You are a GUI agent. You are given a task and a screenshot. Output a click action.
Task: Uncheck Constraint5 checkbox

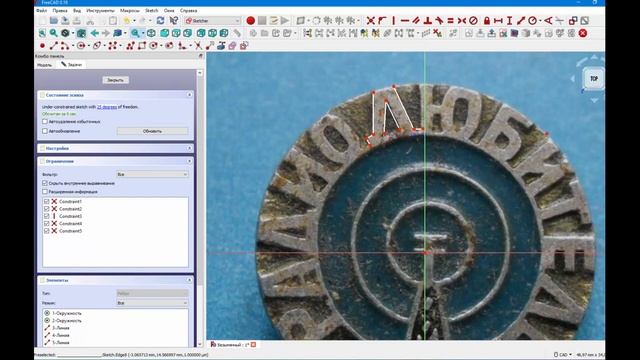tap(47, 231)
